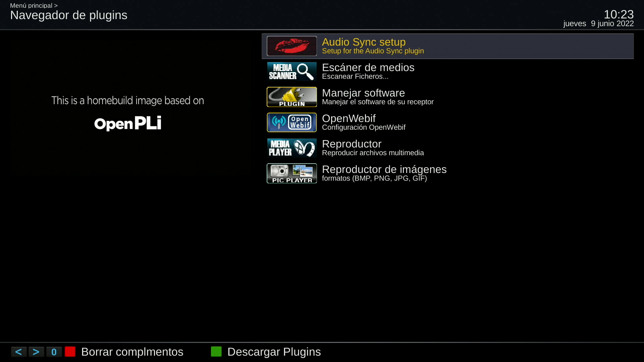The width and height of the screenshot is (644, 362).
Task: Click the 0 key indicator
Action: 54,352
